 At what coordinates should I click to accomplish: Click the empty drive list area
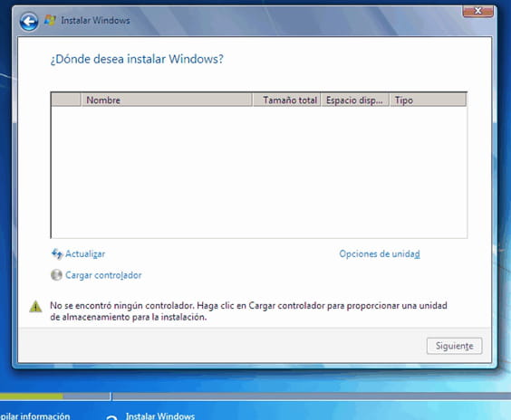(x=259, y=172)
